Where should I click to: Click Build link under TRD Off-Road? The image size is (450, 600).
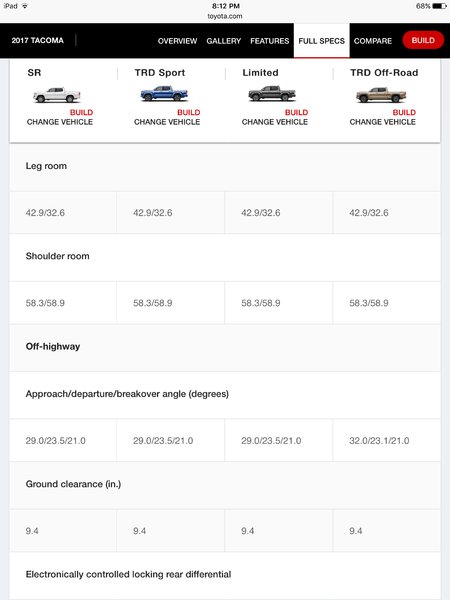click(x=404, y=112)
